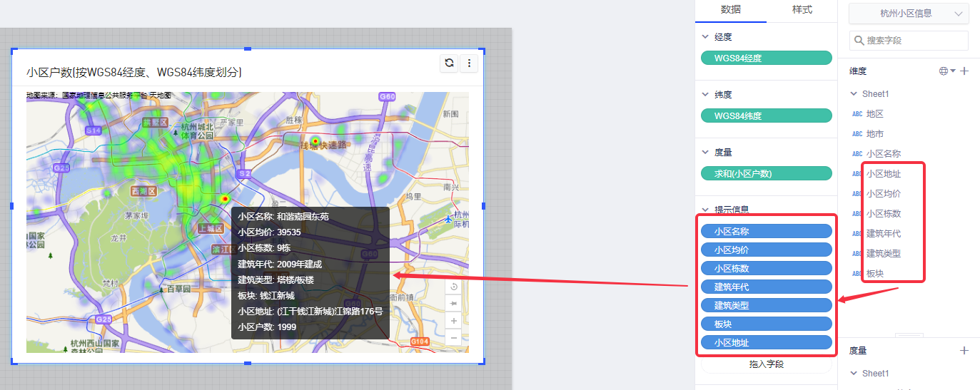The height and width of the screenshot is (390, 980).
Task: Click the 拖入字段 drop area
Action: (767, 364)
